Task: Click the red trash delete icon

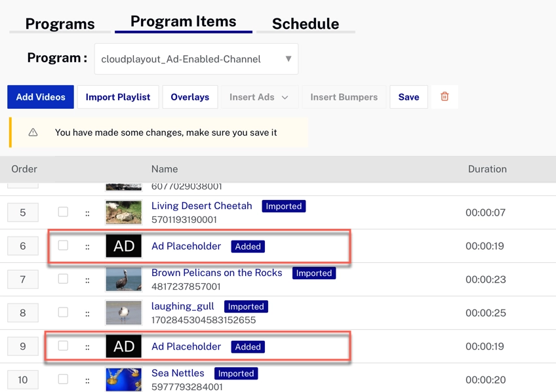Action: [x=445, y=97]
